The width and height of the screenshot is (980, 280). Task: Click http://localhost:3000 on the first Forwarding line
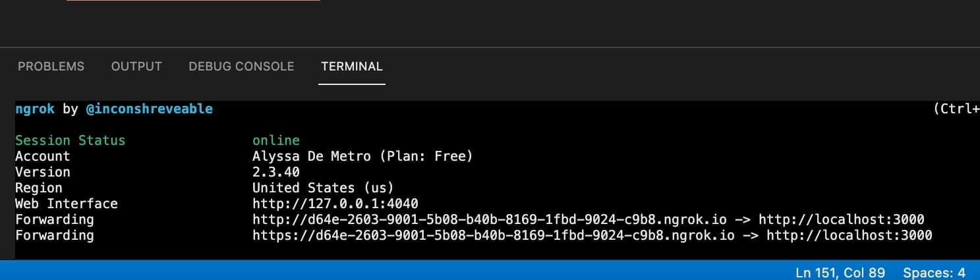point(842,219)
